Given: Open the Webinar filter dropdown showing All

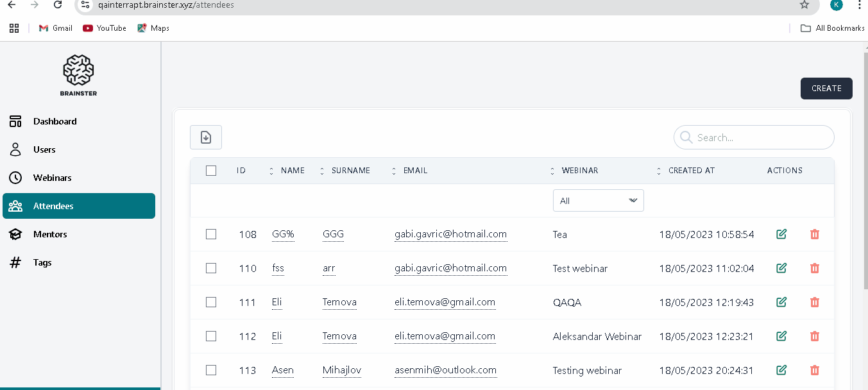Looking at the screenshot, I should click(598, 201).
